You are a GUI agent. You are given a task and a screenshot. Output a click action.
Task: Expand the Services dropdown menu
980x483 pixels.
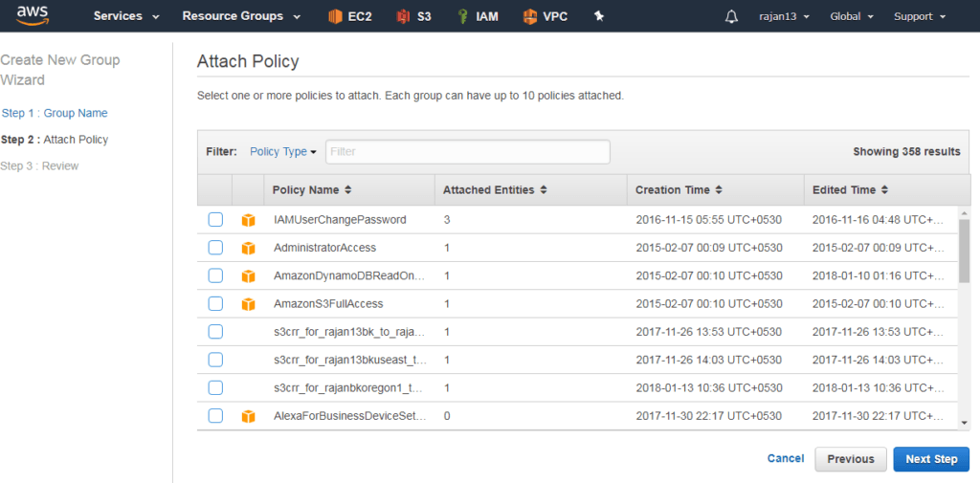pos(126,16)
